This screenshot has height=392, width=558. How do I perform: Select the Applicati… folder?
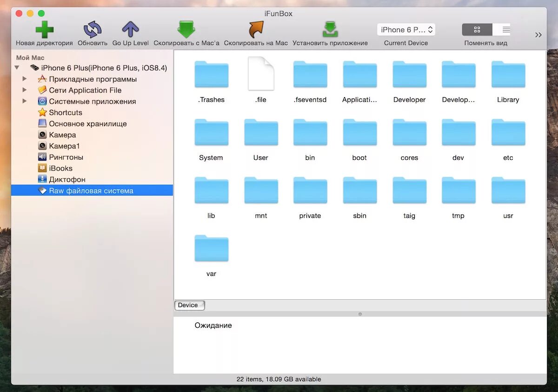coord(360,74)
